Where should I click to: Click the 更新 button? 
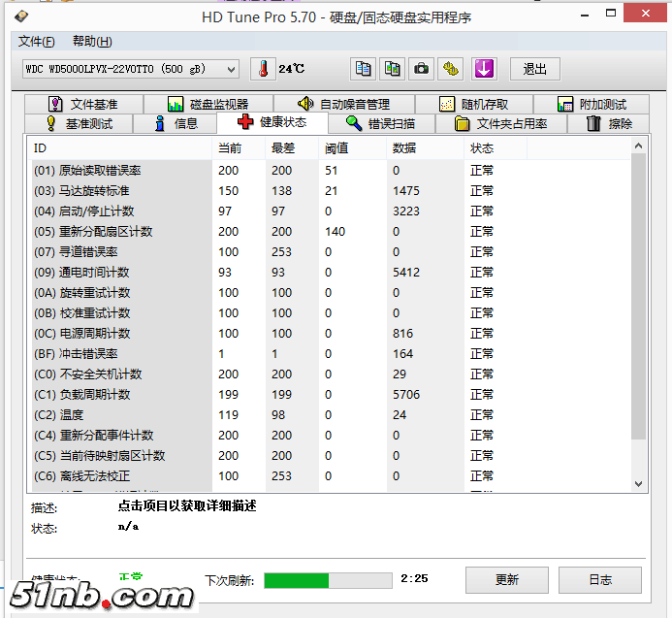(x=506, y=580)
